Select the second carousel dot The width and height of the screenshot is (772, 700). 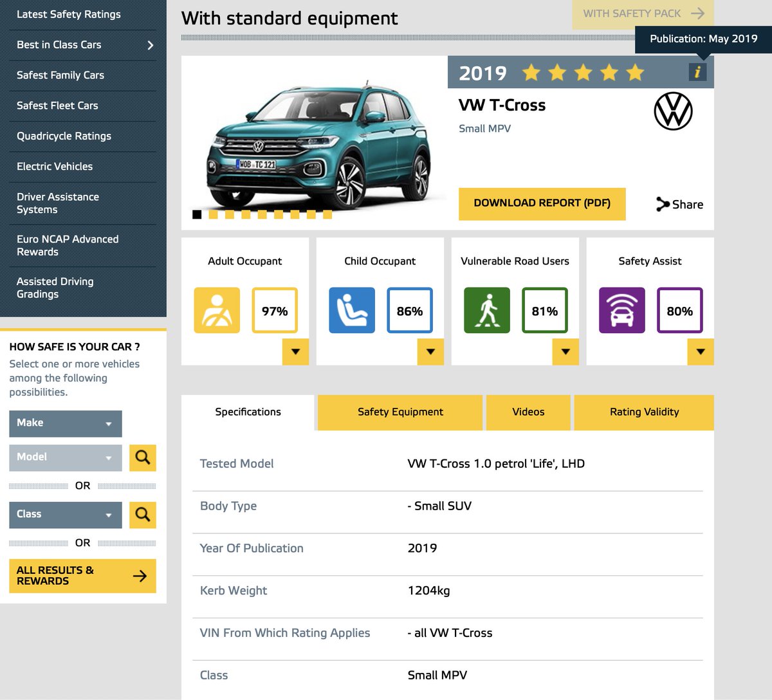click(214, 214)
